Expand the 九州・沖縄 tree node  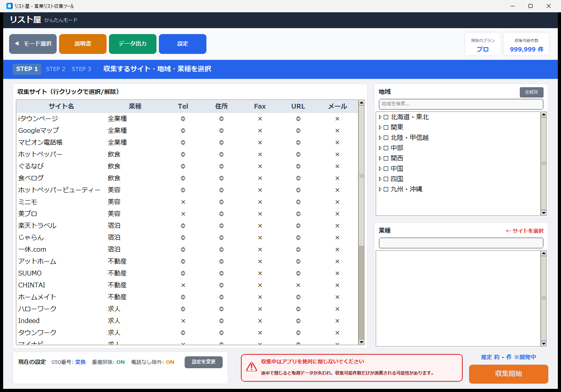pos(380,189)
